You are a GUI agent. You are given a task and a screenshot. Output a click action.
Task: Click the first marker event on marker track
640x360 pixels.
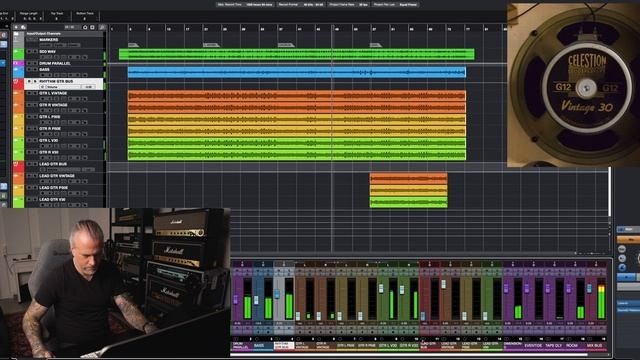coord(133,45)
